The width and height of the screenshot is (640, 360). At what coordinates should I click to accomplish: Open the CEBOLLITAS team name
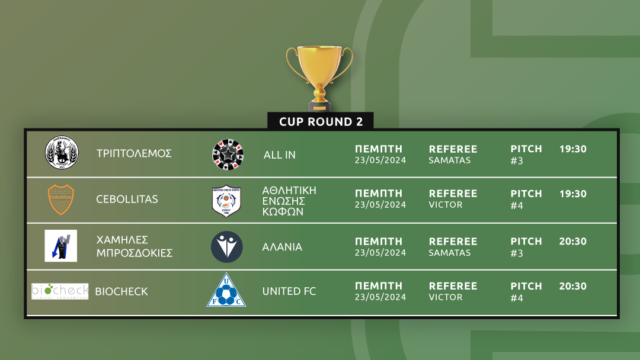point(127,199)
